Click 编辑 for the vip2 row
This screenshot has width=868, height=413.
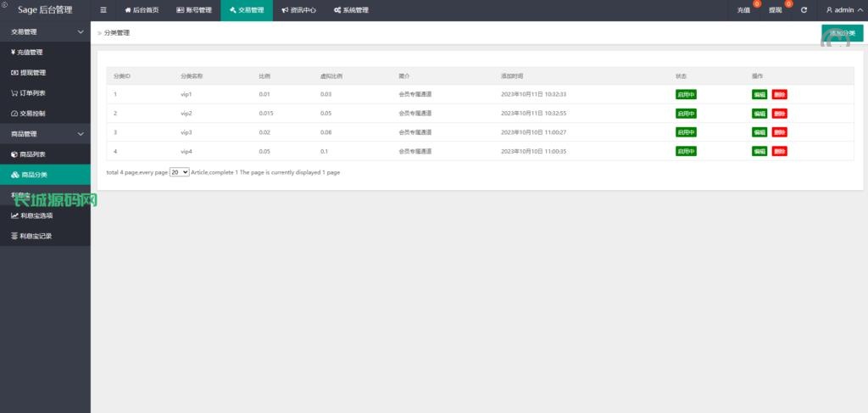tap(759, 114)
